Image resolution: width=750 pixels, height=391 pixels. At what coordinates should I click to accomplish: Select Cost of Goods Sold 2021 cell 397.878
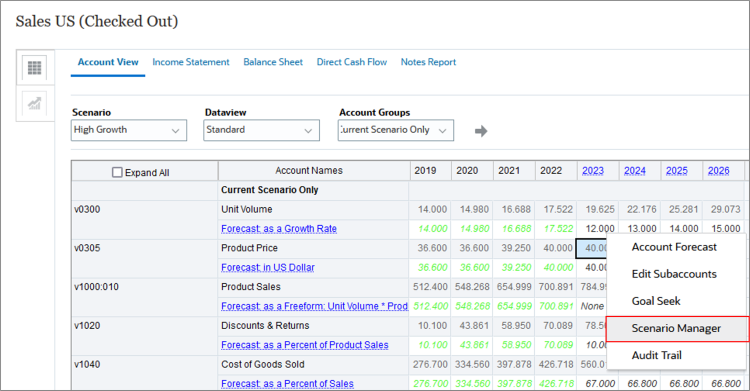[514, 365]
